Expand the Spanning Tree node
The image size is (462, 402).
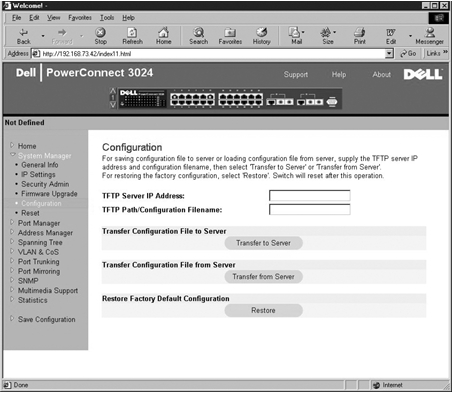pos(12,241)
